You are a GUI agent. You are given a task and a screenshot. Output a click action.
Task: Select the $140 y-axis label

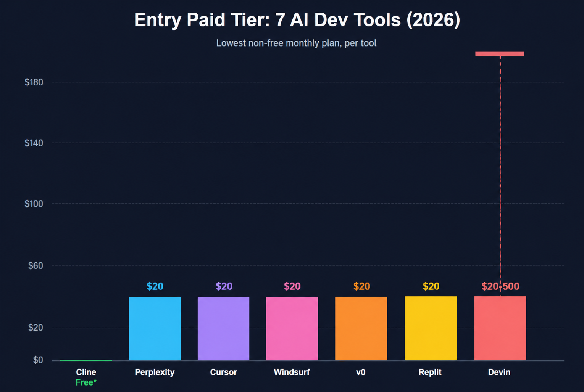pos(34,143)
